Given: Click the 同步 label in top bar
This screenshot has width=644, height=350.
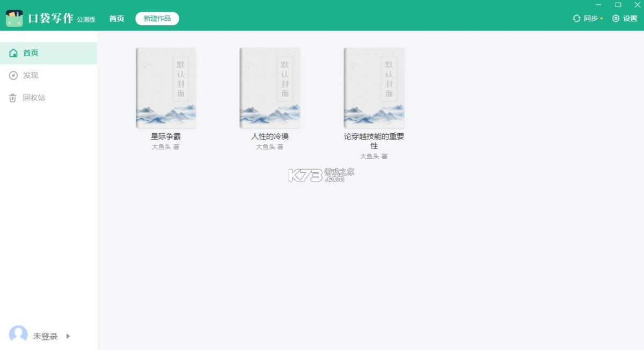Looking at the screenshot, I should point(591,18).
